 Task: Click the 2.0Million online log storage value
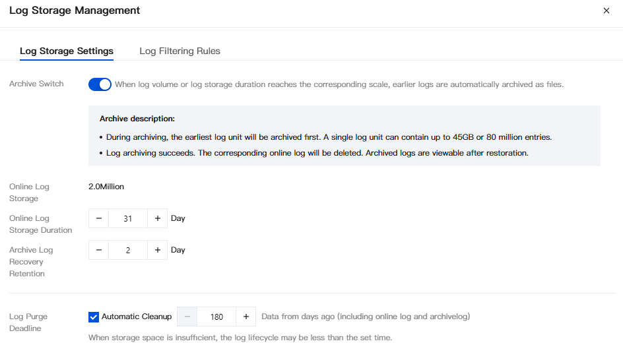(x=106, y=187)
